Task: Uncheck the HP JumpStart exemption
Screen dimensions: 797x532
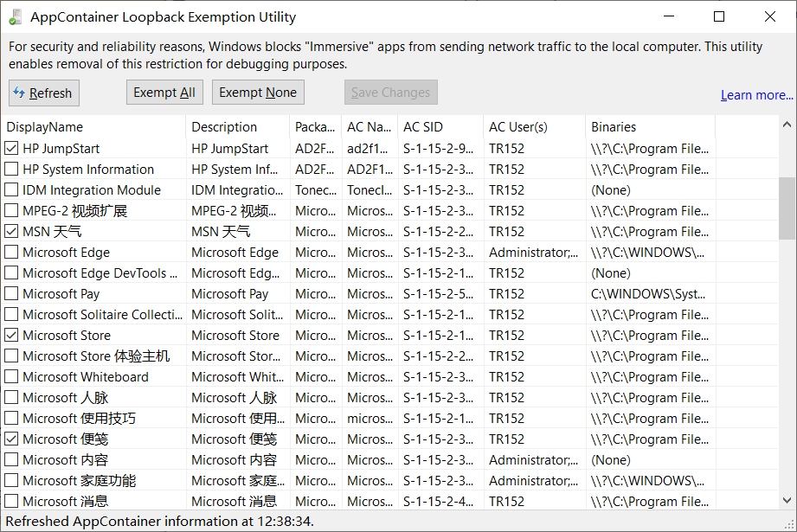Action: click(x=11, y=148)
